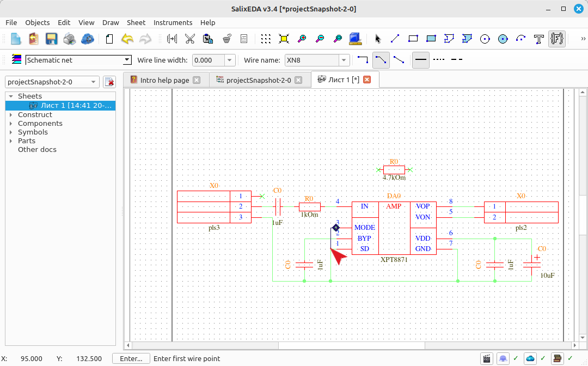Save the project with floppy icon
The image size is (588, 366).
pos(51,39)
